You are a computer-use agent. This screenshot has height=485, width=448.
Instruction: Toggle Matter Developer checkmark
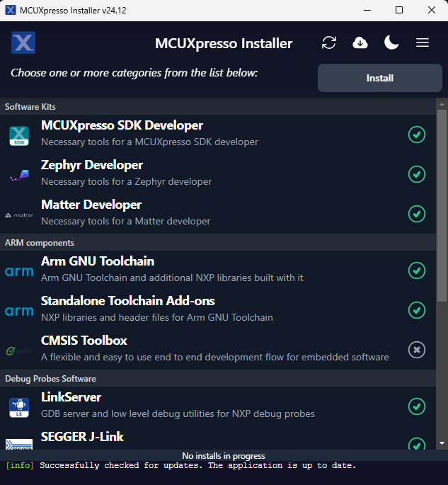click(x=417, y=214)
